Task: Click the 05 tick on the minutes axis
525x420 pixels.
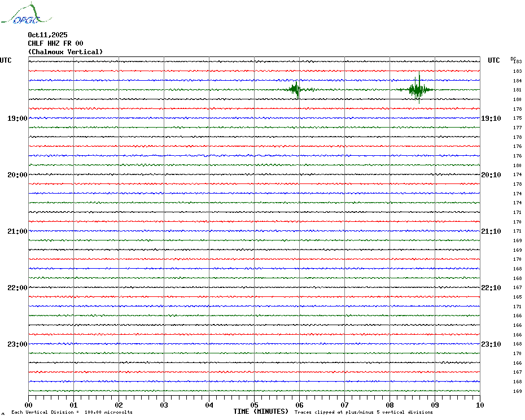Action: (x=254, y=405)
